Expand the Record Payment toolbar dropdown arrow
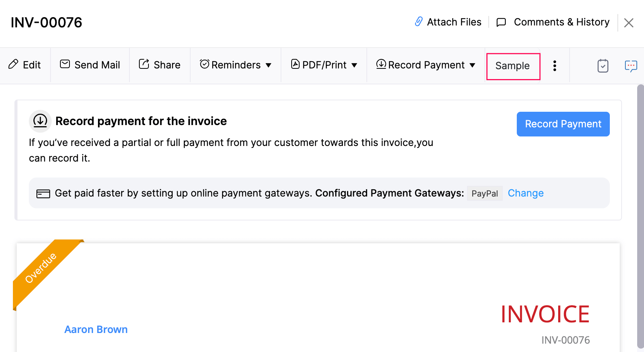 (x=472, y=65)
